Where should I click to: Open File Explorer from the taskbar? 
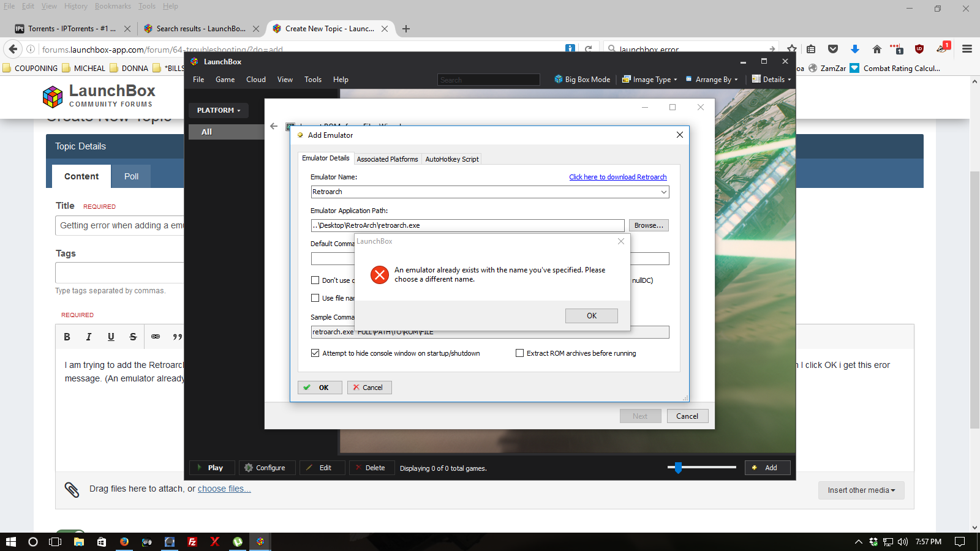coord(78,542)
